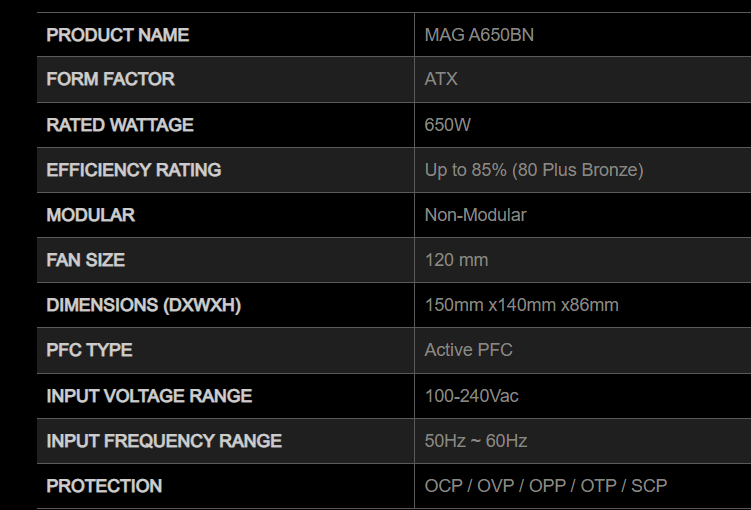
Task: Click the MODULAR row label
Action: point(91,215)
